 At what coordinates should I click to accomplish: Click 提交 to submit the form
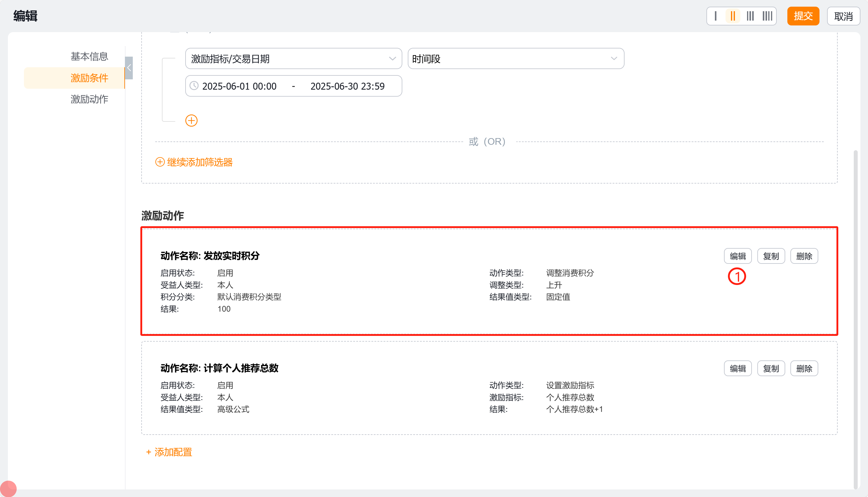tap(803, 16)
